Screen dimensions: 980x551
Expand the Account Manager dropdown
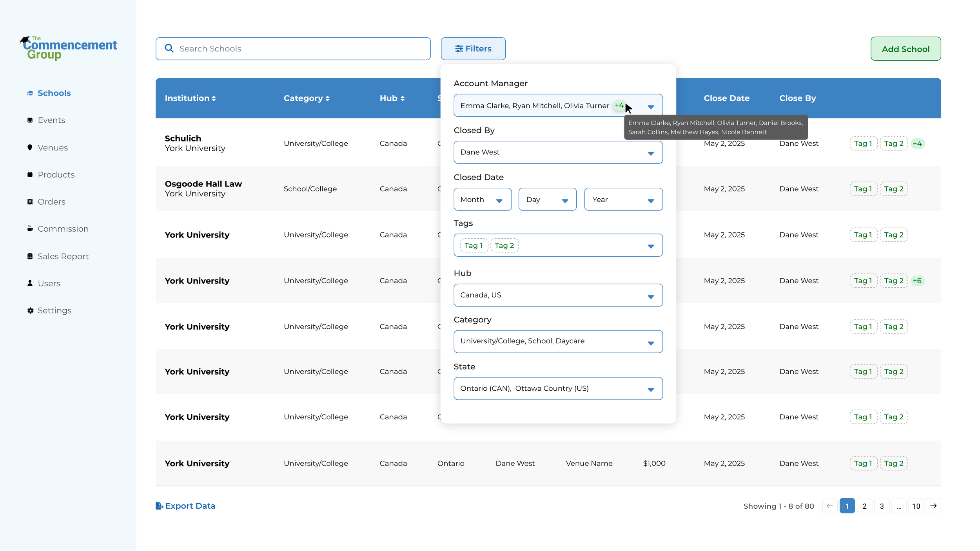pos(650,107)
